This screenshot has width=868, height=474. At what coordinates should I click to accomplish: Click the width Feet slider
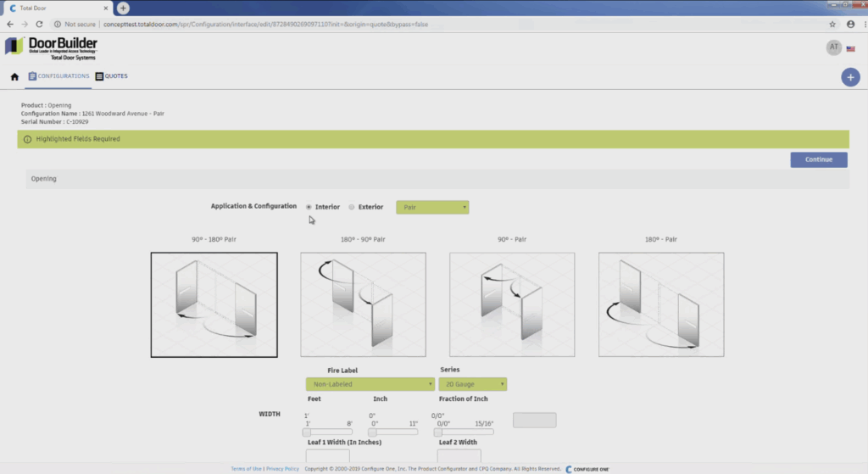327,432
